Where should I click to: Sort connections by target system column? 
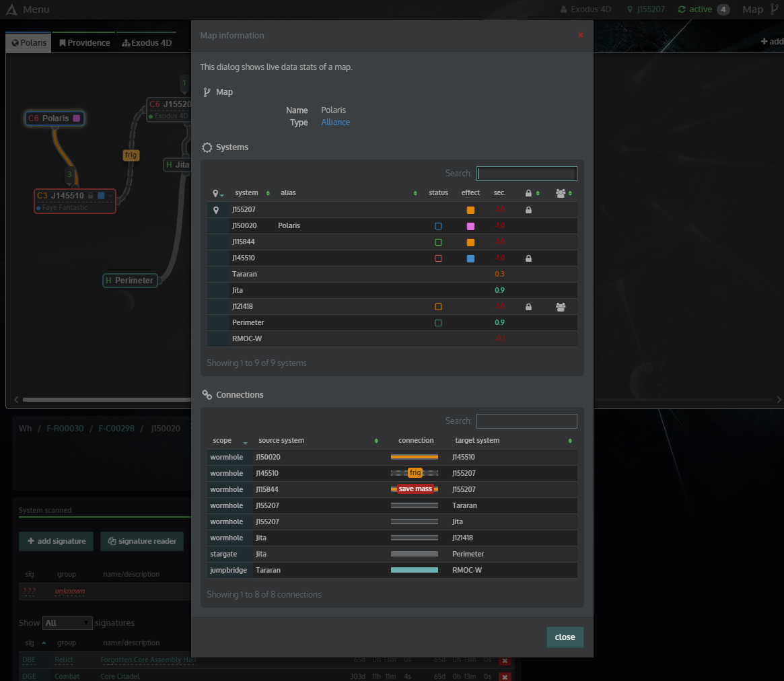tap(513, 441)
